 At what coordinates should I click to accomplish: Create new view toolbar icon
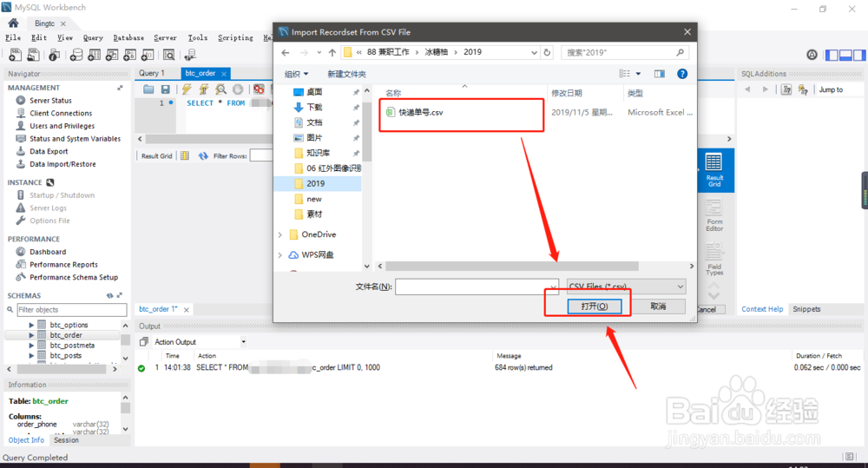[112, 55]
